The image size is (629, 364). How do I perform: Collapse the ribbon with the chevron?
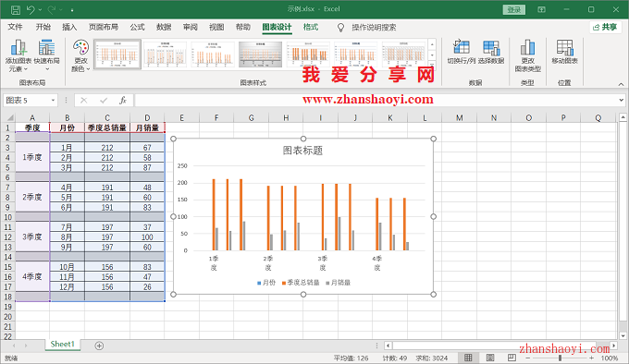621,84
